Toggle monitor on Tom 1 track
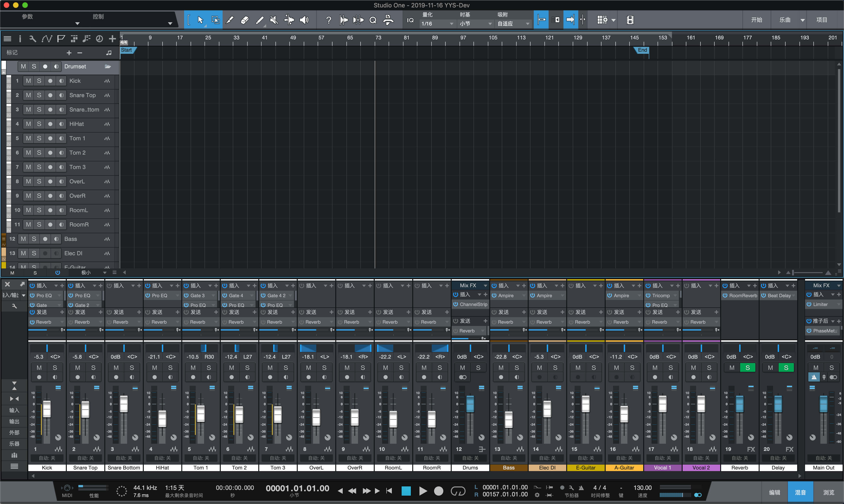 61,138
